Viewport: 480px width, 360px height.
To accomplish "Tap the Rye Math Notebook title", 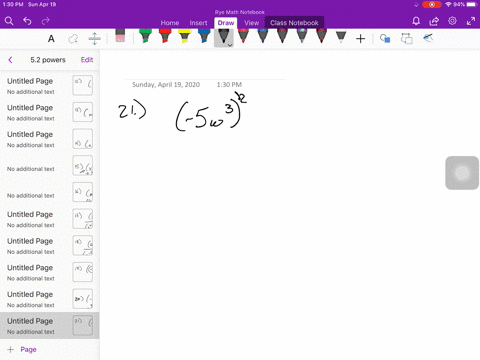I will pyautogui.click(x=240, y=12).
